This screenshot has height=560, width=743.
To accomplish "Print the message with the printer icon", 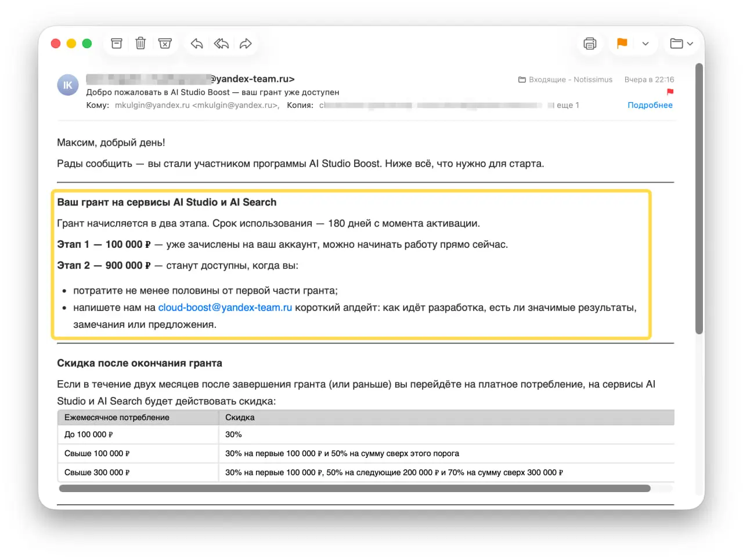I will [x=590, y=44].
